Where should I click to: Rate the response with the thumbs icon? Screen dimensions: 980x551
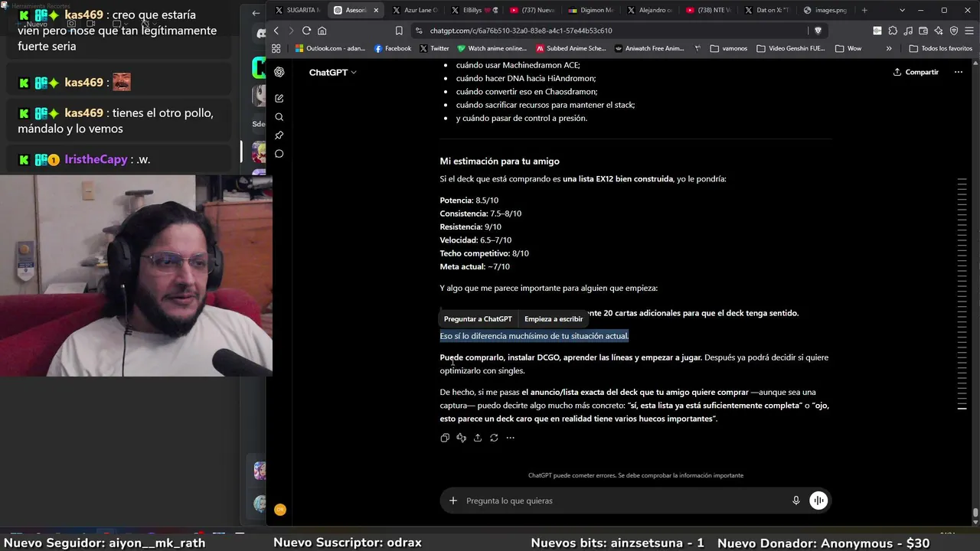[x=461, y=438]
